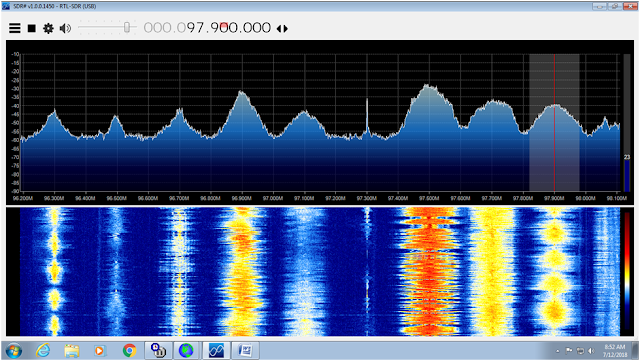640x361 pixels.
Task: Open the configuration gear settings
Action: pos(48,28)
